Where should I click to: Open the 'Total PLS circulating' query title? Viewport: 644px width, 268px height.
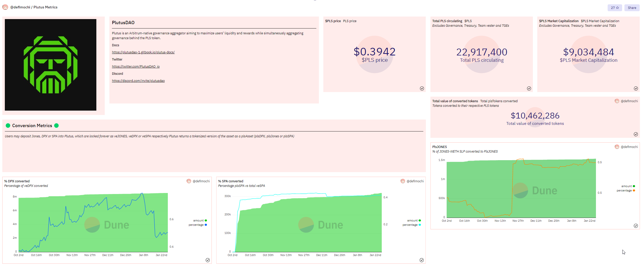[447, 21]
